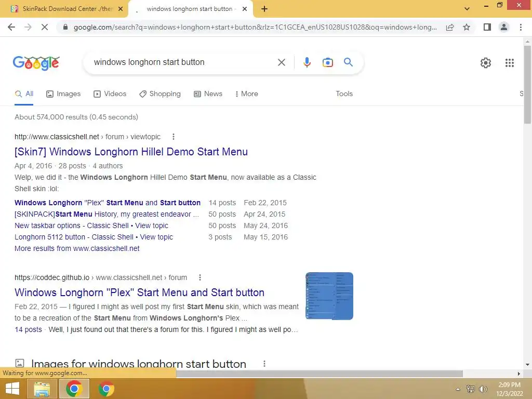Open the Google apps grid
Screen dimensions: 532x399
tap(509, 63)
